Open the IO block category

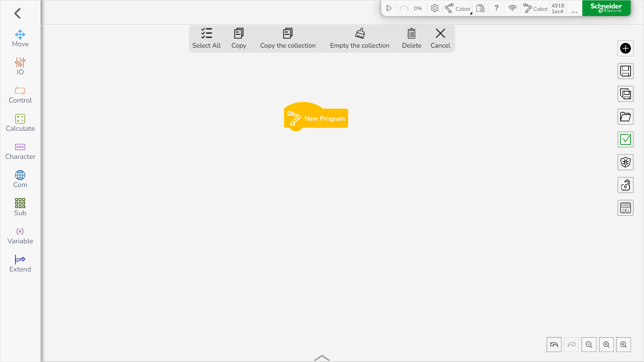click(20, 66)
